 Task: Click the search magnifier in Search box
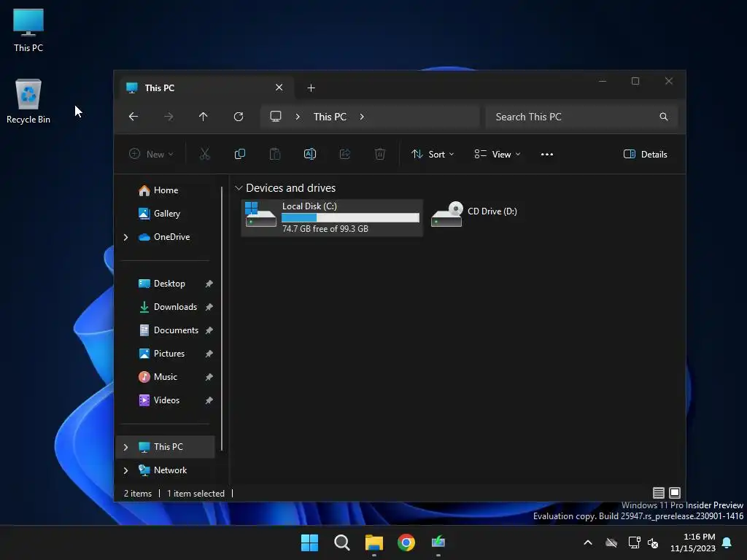(664, 117)
